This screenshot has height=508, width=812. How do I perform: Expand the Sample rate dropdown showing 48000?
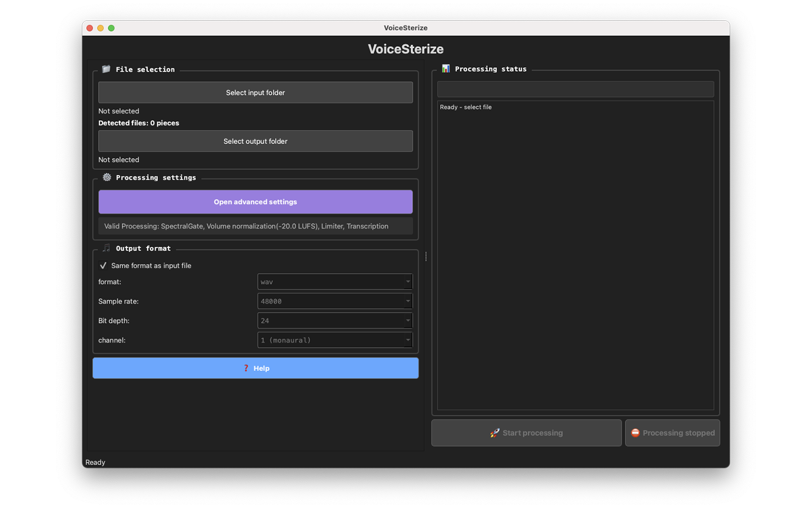[335, 301]
